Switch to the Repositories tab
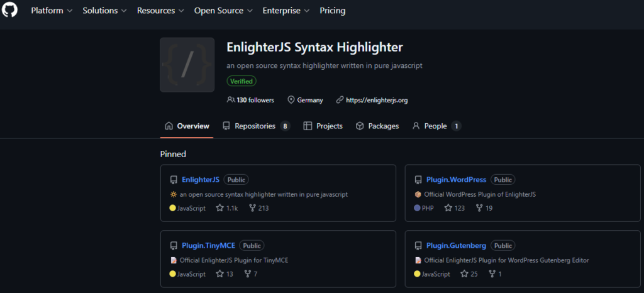 255,126
